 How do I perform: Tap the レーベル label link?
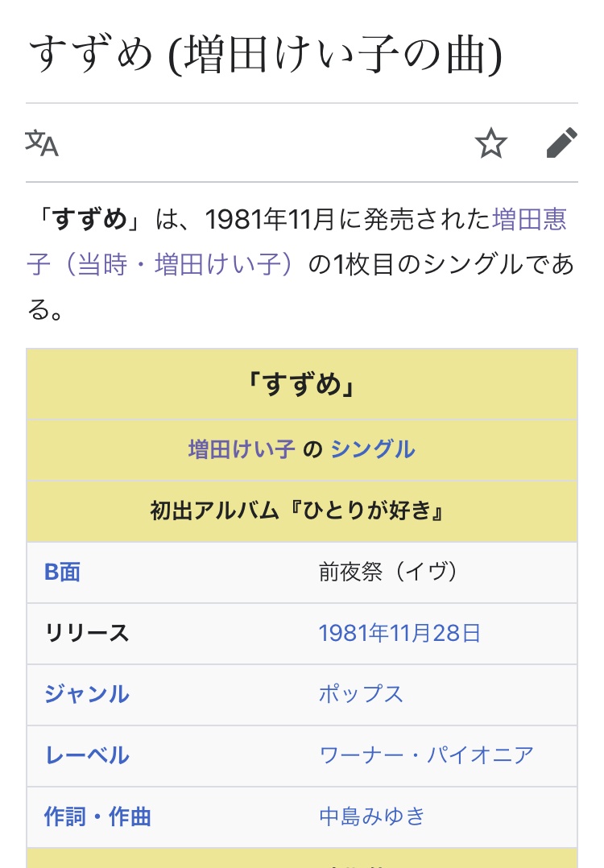(86, 755)
